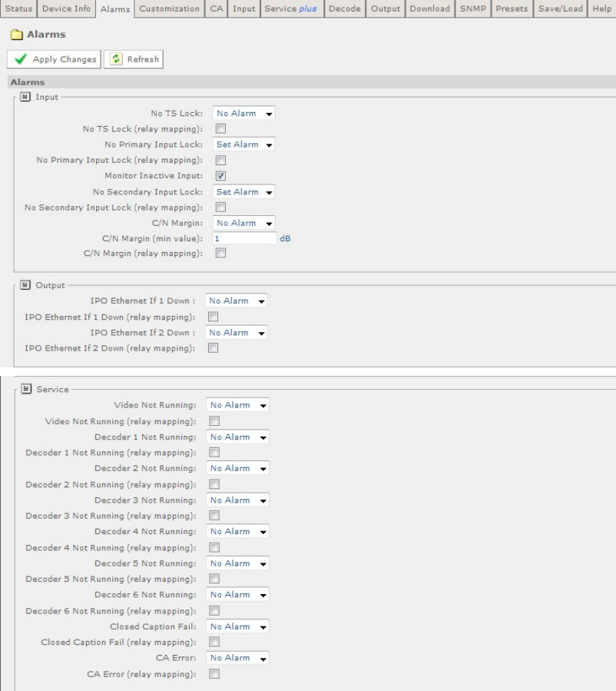Enable Video Not Running relay mapping

pos(214,421)
